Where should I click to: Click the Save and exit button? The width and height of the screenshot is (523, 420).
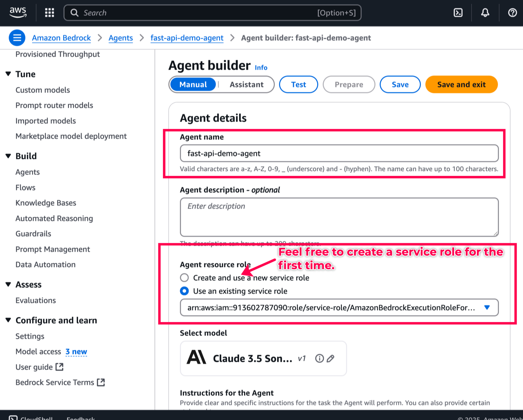461,85
